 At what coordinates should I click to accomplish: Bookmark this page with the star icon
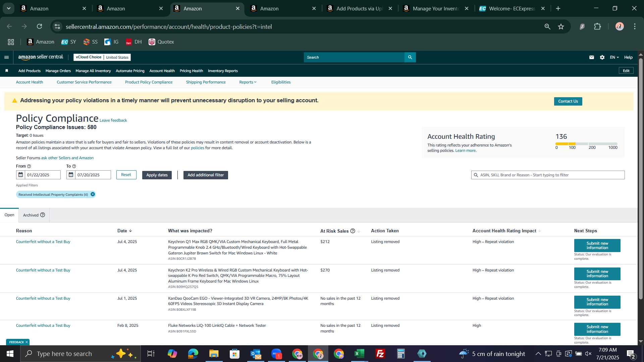[561, 26]
